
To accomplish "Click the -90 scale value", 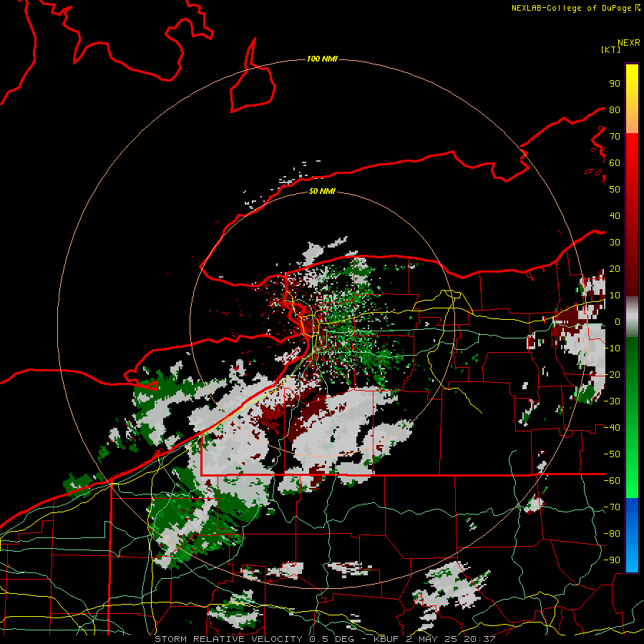I will 612,560.
